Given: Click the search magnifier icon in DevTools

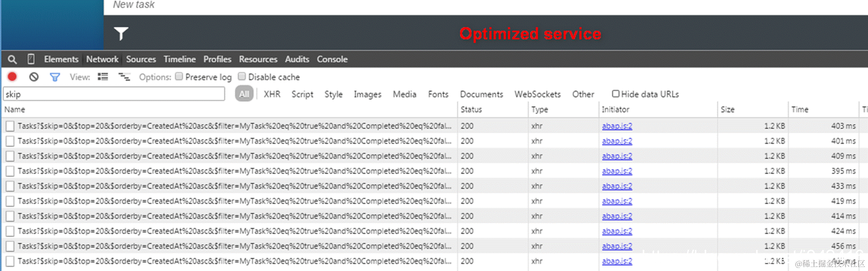Looking at the screenshot, I should coord(12,59).
